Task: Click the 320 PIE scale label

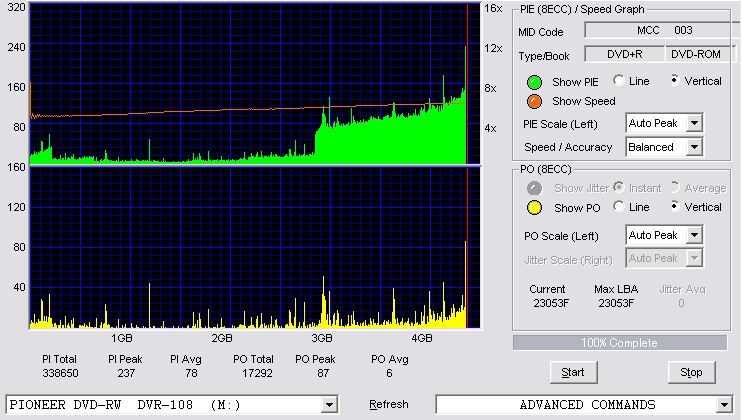Action: (x=17, y=7)
